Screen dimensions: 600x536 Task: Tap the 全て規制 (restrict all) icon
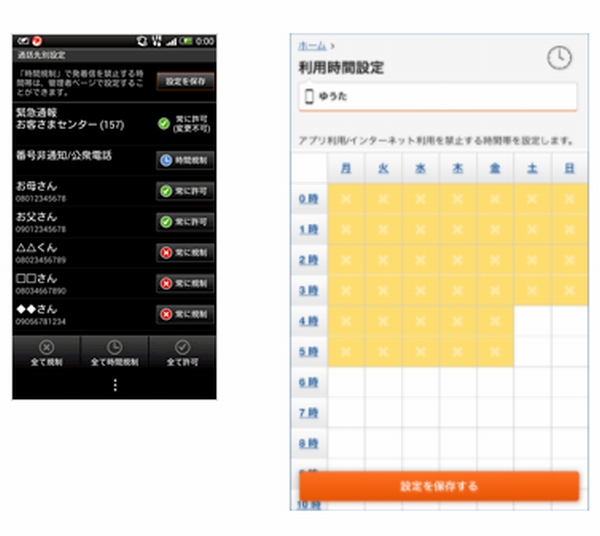coord(46,345)
